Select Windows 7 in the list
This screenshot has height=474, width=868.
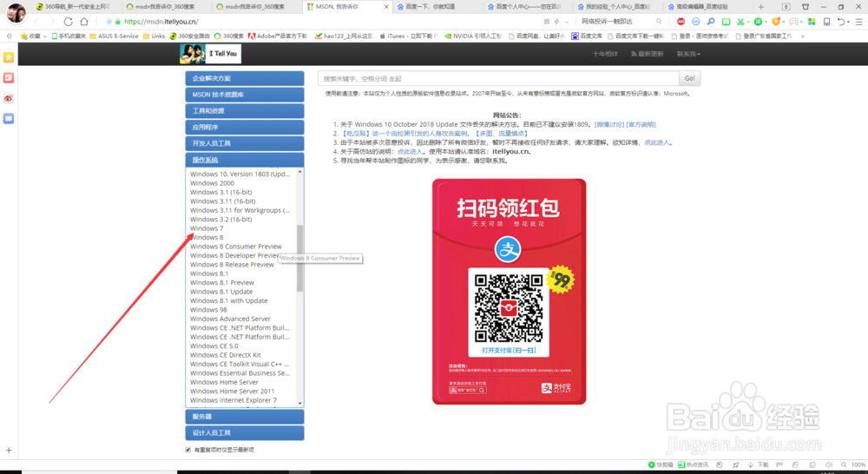pos(207,228)
